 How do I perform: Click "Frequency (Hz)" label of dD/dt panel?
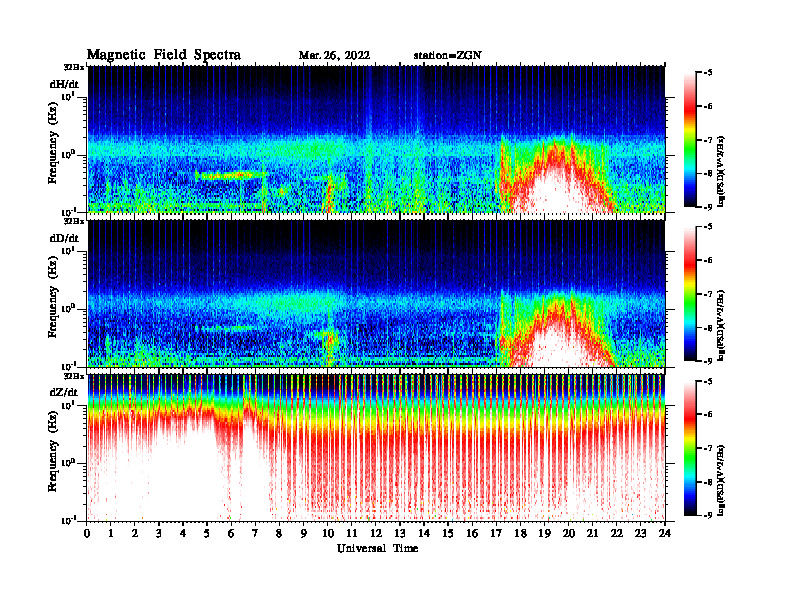[x=53, y=297]
